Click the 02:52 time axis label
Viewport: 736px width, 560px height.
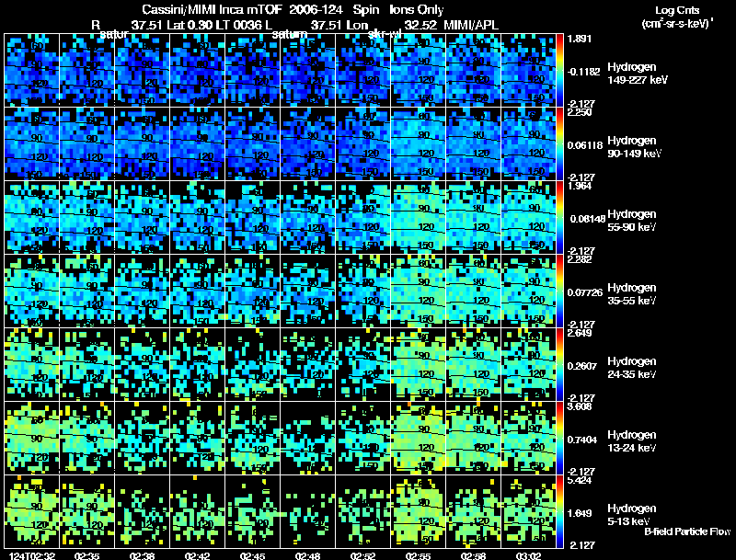(x=362, y=555)
